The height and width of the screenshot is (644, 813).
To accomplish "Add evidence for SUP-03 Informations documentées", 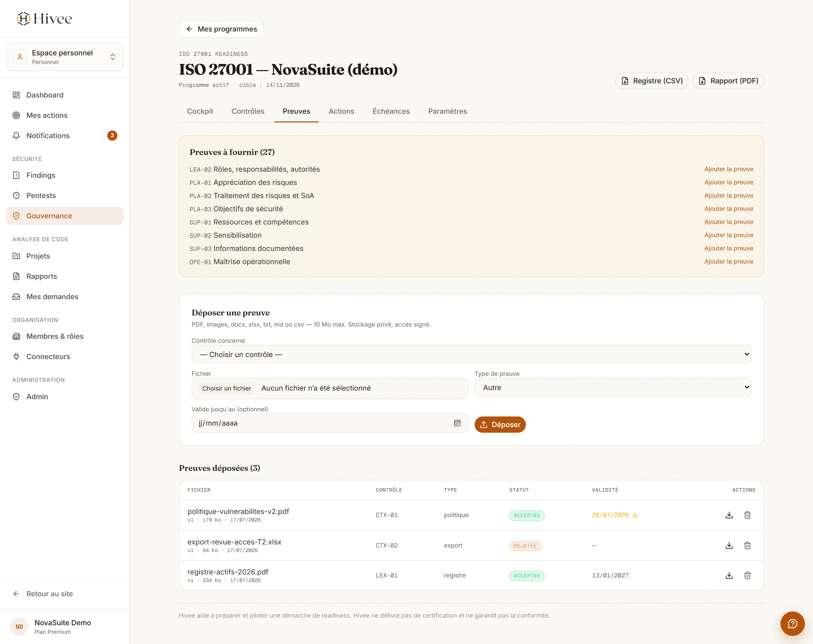I will click(729, 248).
